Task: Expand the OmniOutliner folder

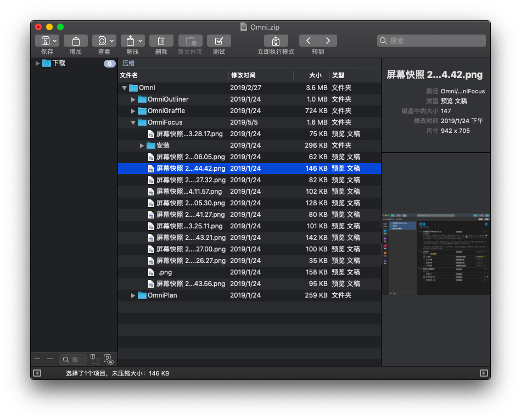Action: pyautogui.click(x=133, y=99)
